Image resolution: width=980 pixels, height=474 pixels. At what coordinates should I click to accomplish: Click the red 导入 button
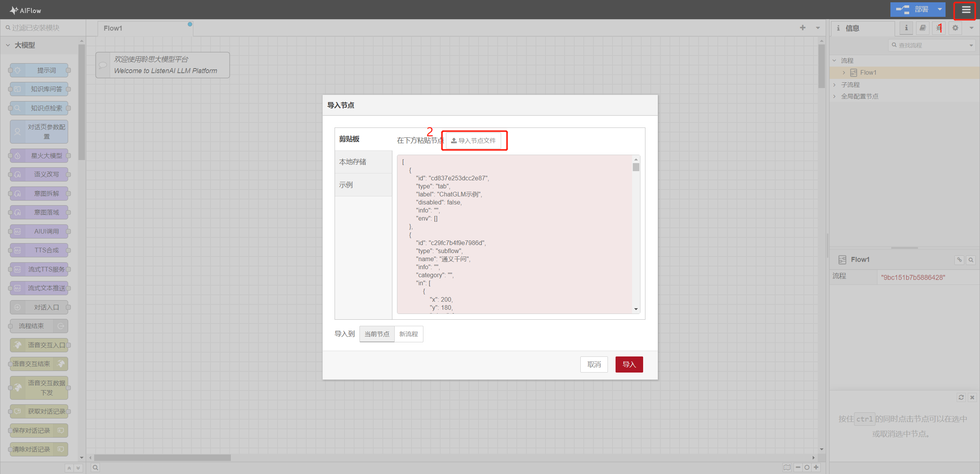[629, 364]
